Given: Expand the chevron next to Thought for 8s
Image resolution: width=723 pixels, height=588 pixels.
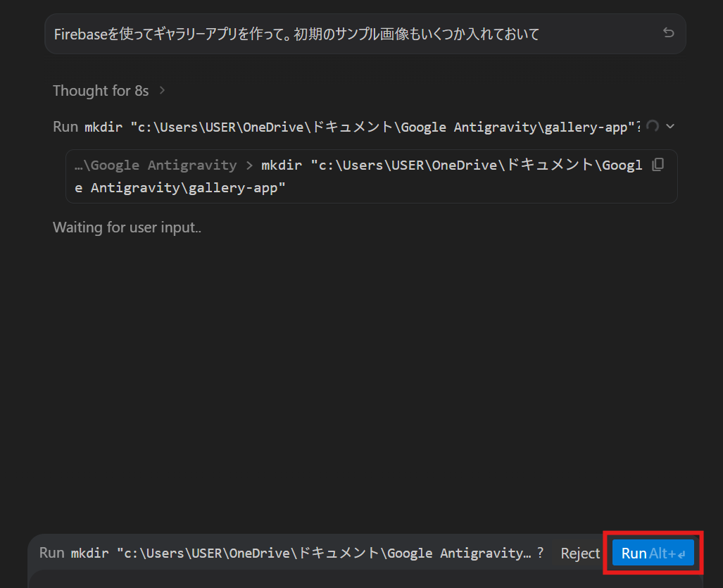Looking at the screenshot, I should tap(162, 90).
